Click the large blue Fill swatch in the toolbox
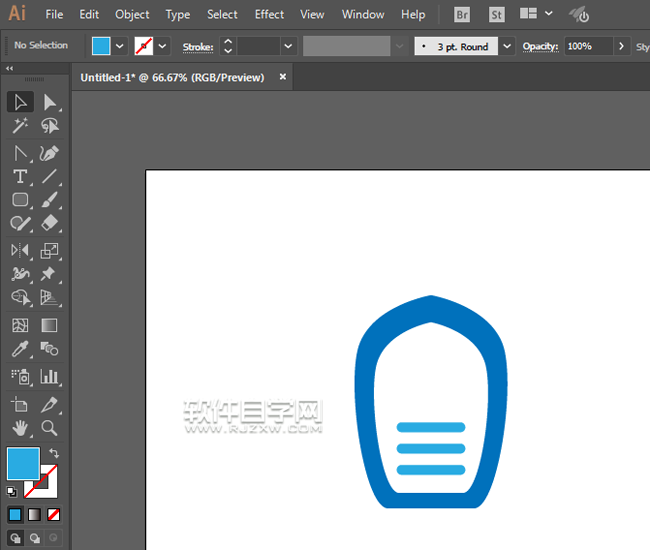Viewport: 650px width, 550px height. click(22, 463)
